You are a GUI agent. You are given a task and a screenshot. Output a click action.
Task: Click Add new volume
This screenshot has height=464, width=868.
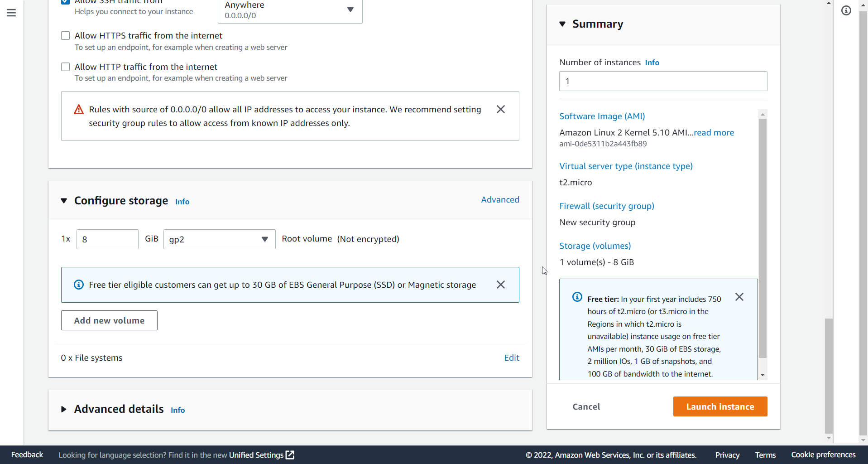(109, 320)
